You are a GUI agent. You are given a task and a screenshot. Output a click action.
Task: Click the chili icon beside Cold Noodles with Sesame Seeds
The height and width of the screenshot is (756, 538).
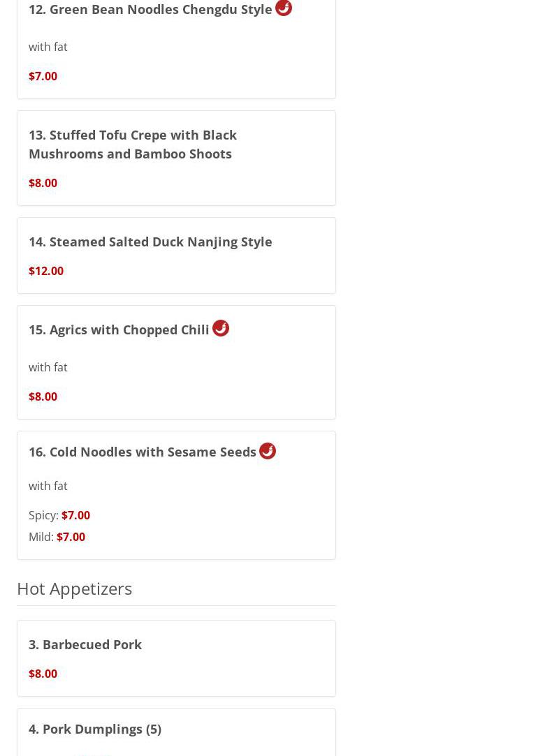[268, 451]
